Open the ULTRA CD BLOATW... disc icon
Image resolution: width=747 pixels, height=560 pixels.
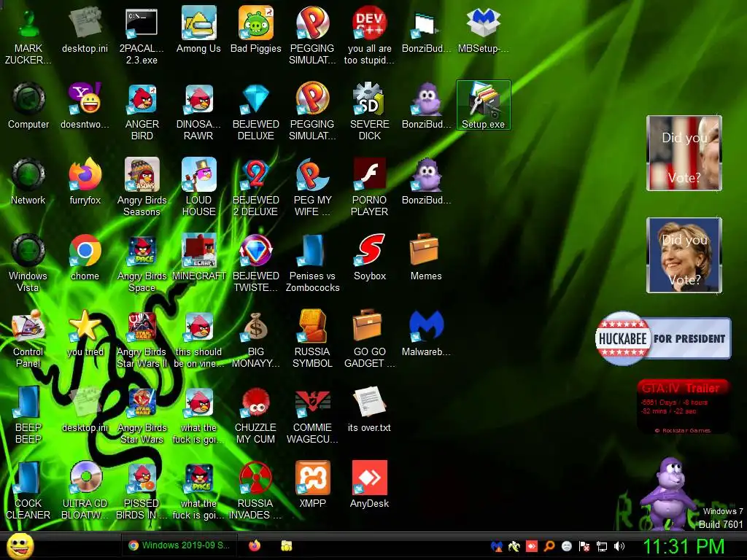85,489
